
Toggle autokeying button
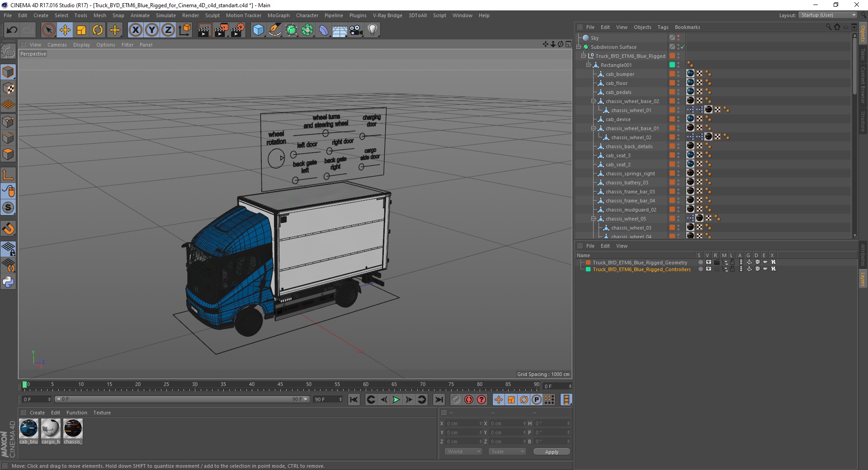click(469, 399)
